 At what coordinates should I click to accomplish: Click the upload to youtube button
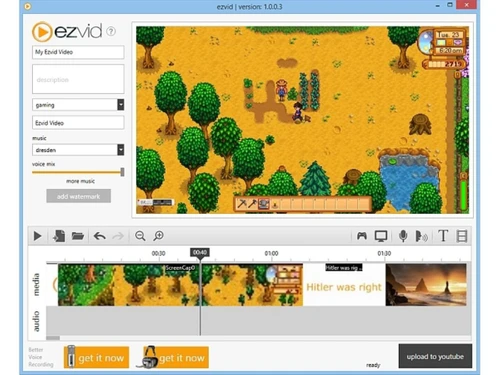tap(435, 356)
